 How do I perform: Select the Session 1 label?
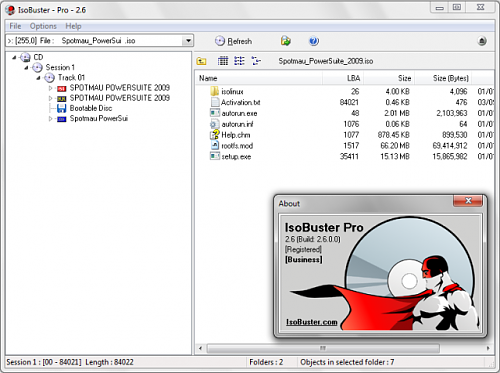[x=60, y=67]
